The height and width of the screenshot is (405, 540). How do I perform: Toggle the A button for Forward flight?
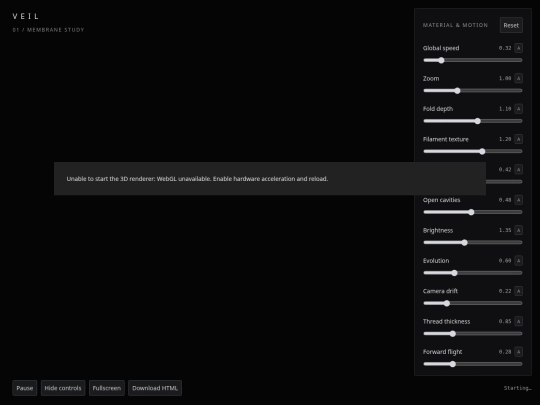[518, 352]
